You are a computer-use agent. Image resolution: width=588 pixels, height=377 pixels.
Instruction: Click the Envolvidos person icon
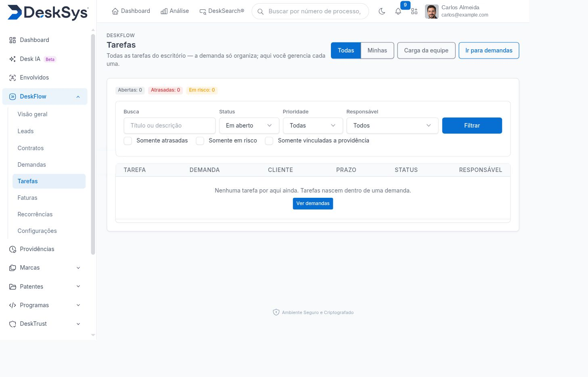pyautogui.click(x=13, y=77)
